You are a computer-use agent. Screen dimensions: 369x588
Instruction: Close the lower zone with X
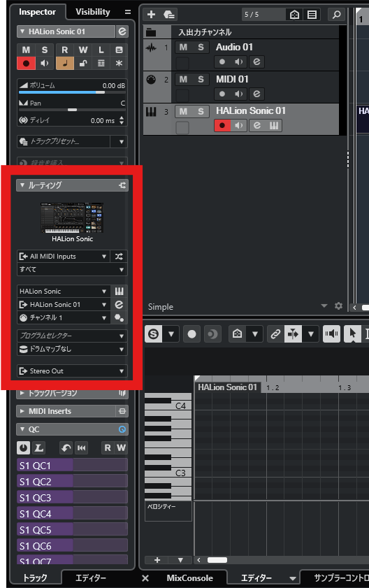coord(145,578)
